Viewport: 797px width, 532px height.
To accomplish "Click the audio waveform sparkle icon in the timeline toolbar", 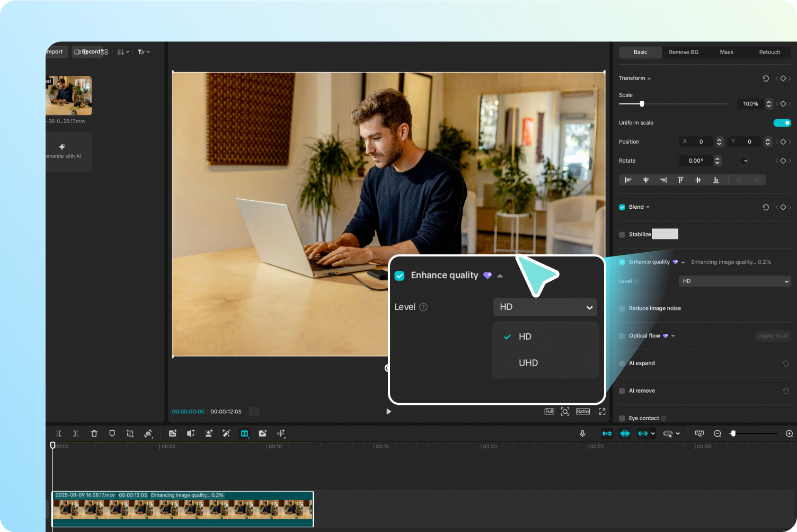I will tap(281, 433).
